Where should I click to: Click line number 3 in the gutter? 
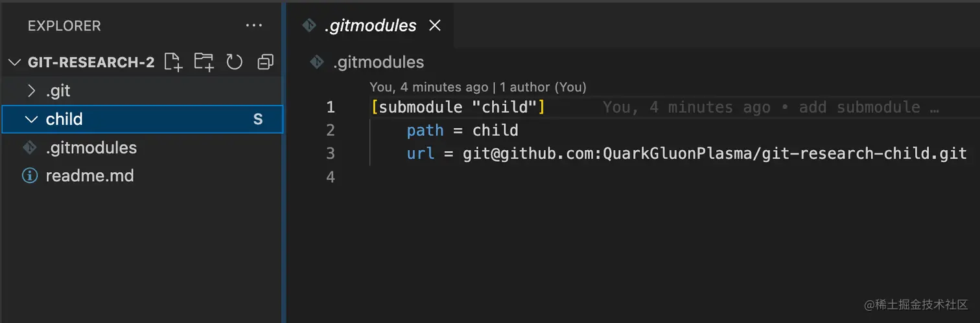tap(331, 153)
